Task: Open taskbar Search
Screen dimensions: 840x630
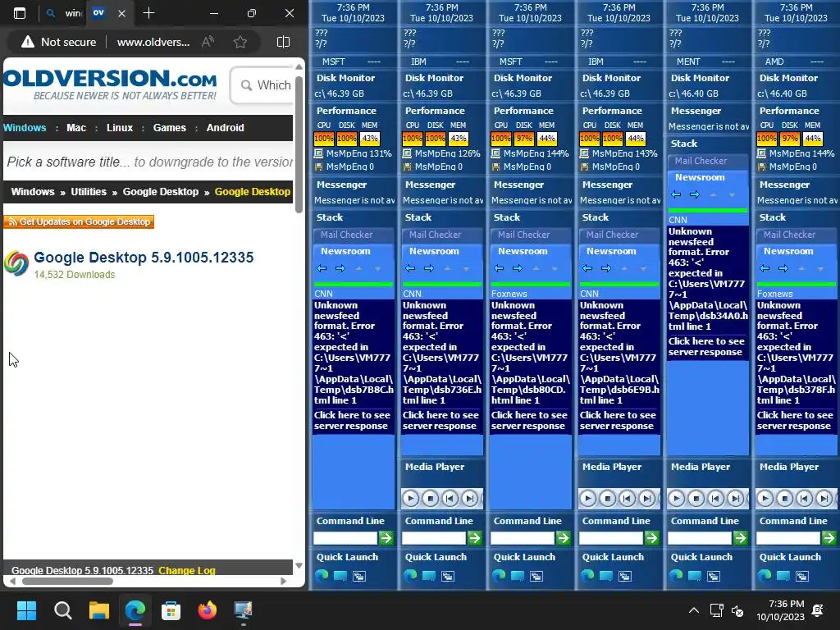Action: point(62,610)
